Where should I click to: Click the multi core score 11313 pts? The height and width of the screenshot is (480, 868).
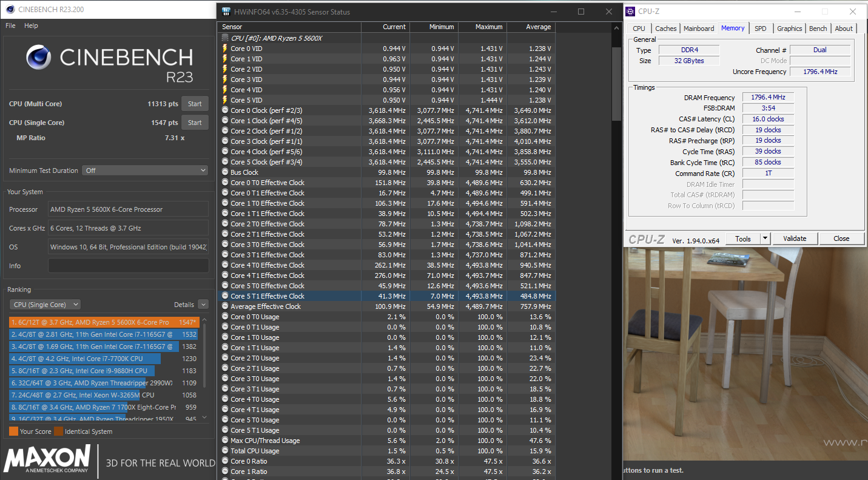(x=163, y=104)
